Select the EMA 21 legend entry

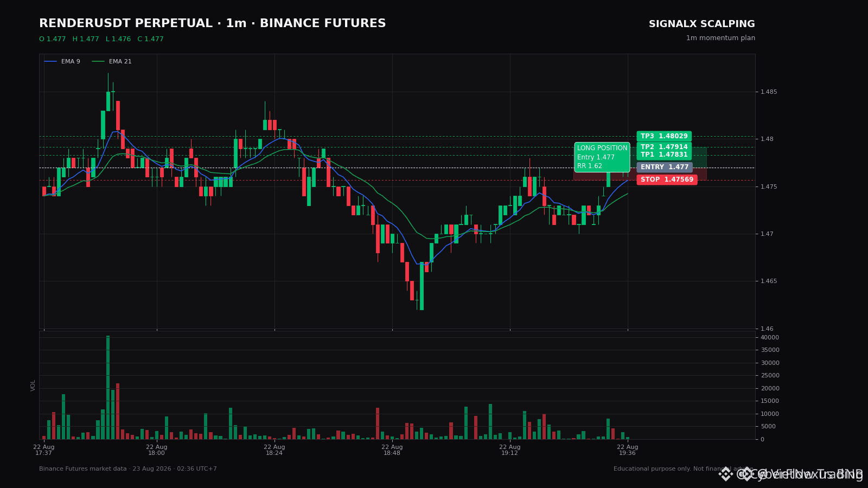click(111, 62)
